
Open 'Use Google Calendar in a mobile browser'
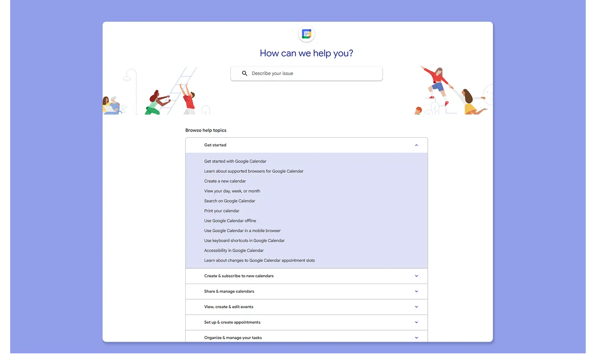point(243,231)
